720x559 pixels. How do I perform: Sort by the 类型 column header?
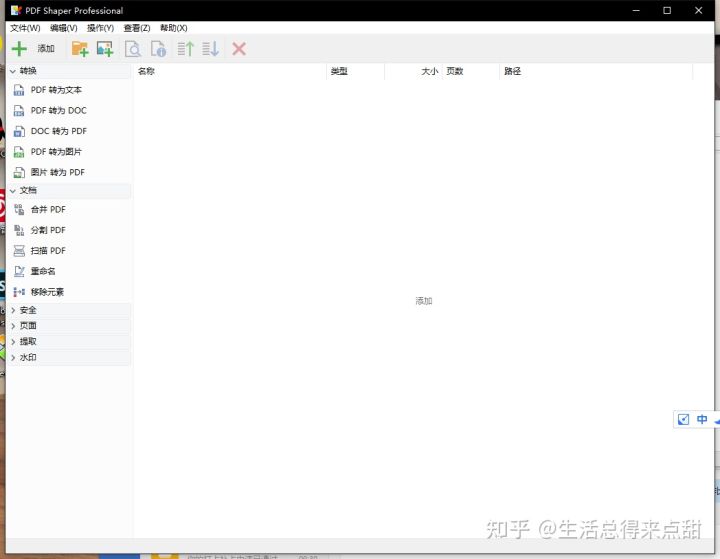[355, 71]
